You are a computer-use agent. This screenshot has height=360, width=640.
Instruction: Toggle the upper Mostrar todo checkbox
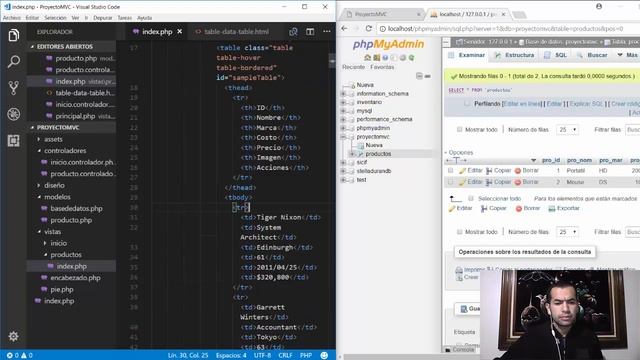pyautogui.click(x=460, y=129)
